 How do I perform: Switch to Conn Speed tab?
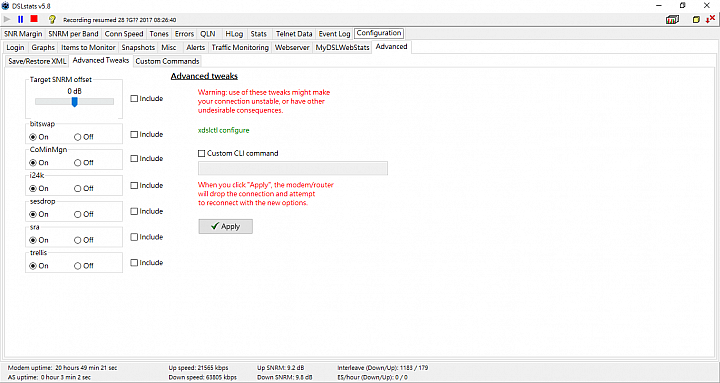(124, 34)
